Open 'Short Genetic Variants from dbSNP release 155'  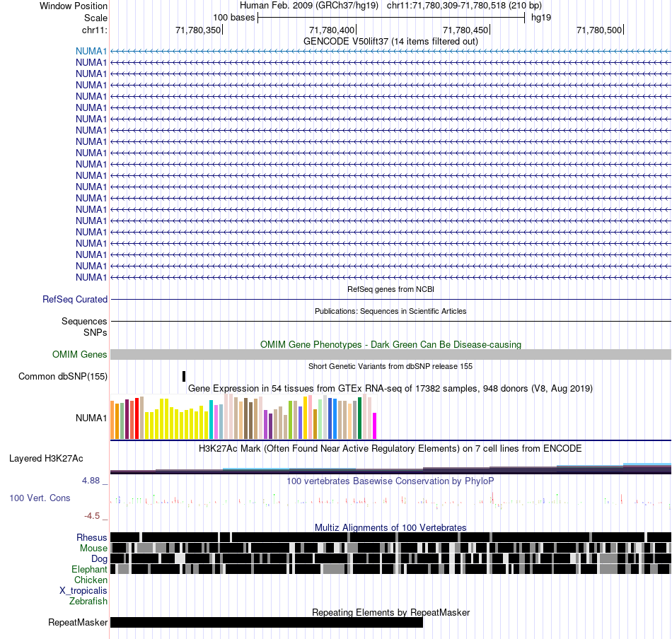pyautogui.click(x=390, y=366)
